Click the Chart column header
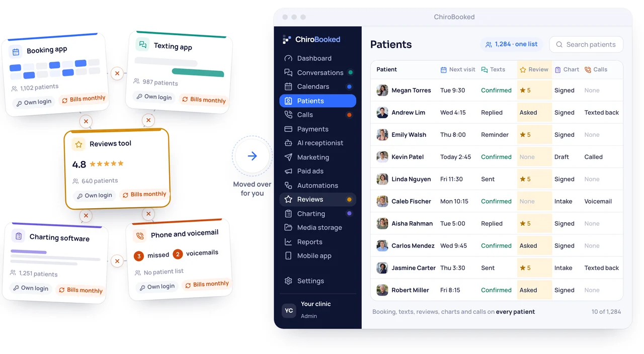The width and height of the screenshot is (644, 354). pos(567,69)
